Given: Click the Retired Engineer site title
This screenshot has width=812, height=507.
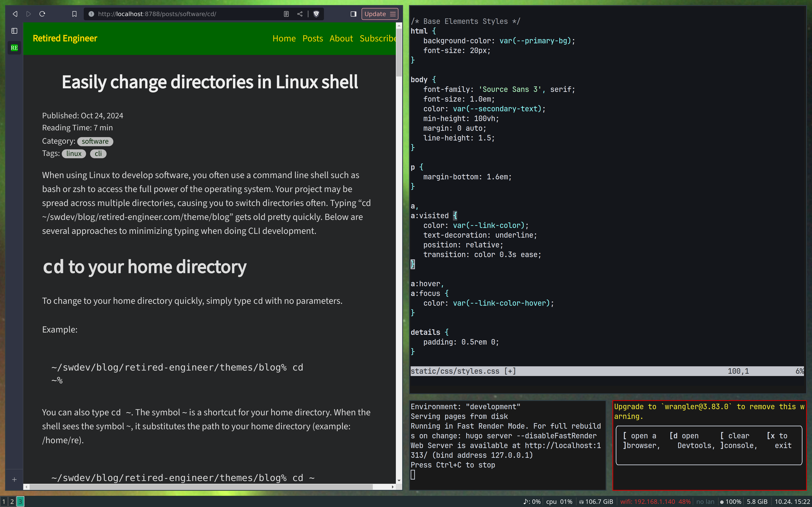Looking at the screenshot, I should [x=65, y=39].
